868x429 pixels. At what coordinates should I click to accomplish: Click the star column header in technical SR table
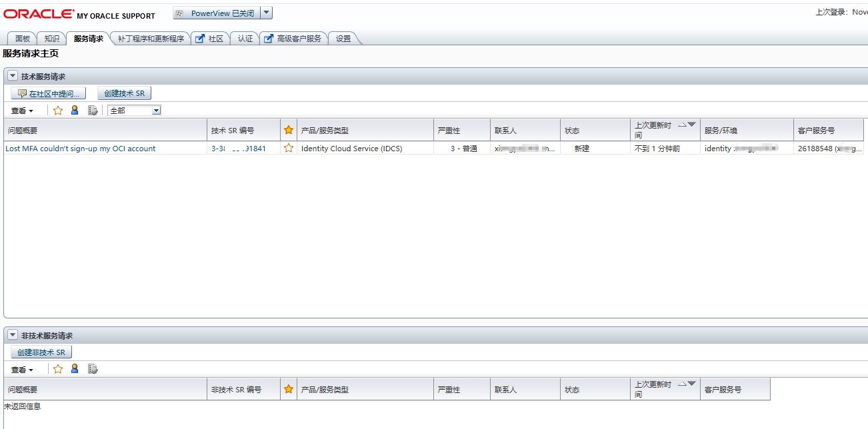pos(289,130)
